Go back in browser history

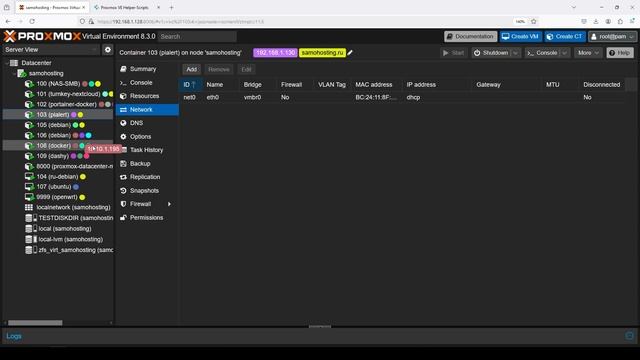click(x=8, y=21)
